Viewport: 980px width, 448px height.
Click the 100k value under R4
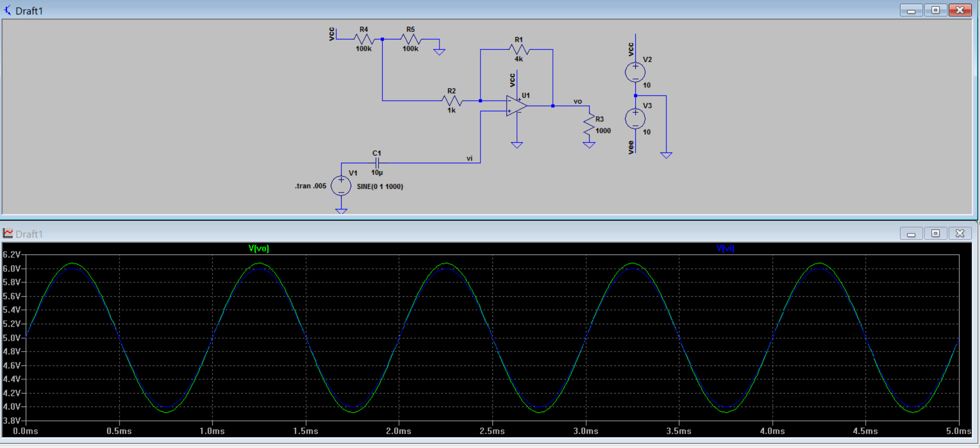click(x=364, y=49)
